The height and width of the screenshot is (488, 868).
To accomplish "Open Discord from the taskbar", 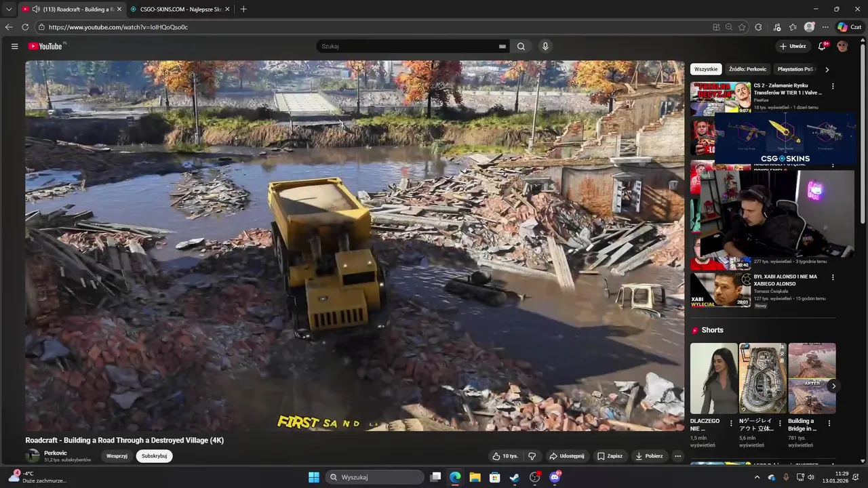I will (x=555, y=477).
